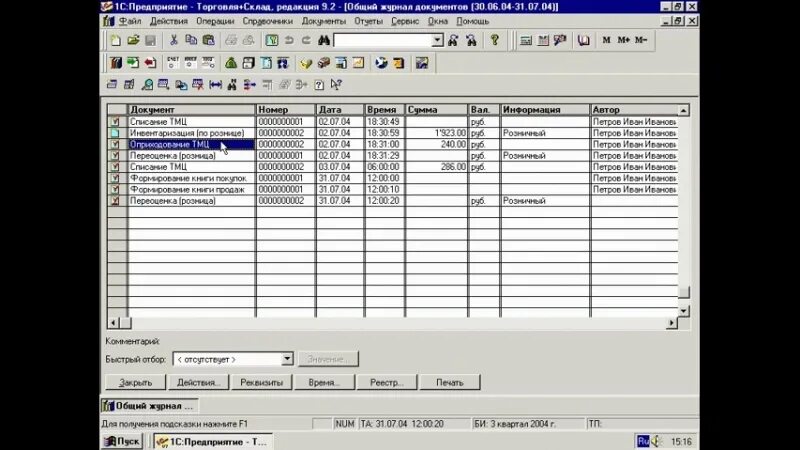Click the binoculars Find icon beside search field
The width and height of the screenshot is (800, 450).
pyautogui.click(x=324, y=40)
